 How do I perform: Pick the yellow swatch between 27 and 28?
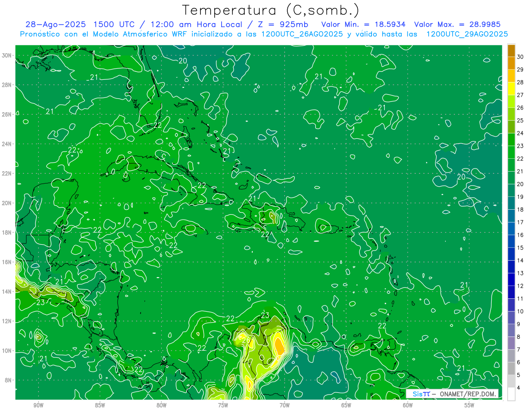pos(511,89)
